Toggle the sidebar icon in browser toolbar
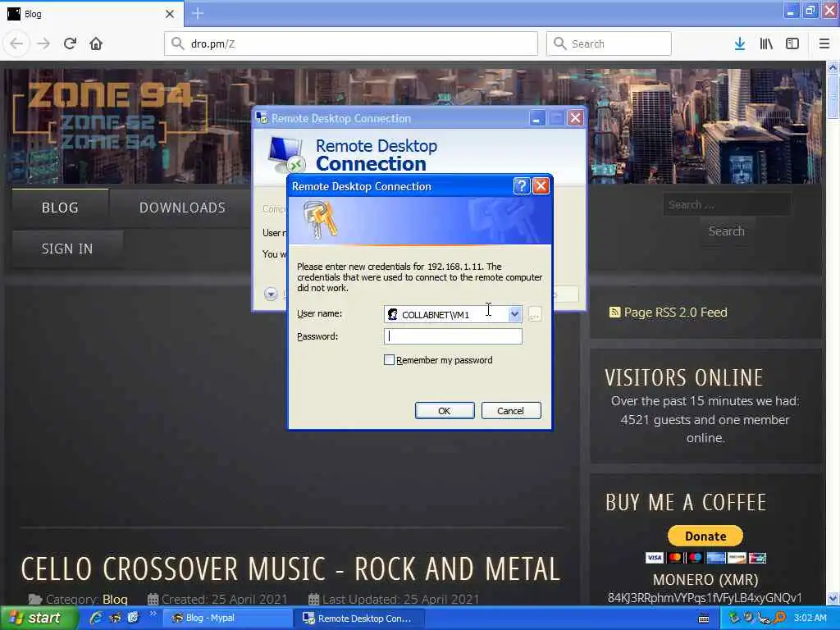 [792, 43]
